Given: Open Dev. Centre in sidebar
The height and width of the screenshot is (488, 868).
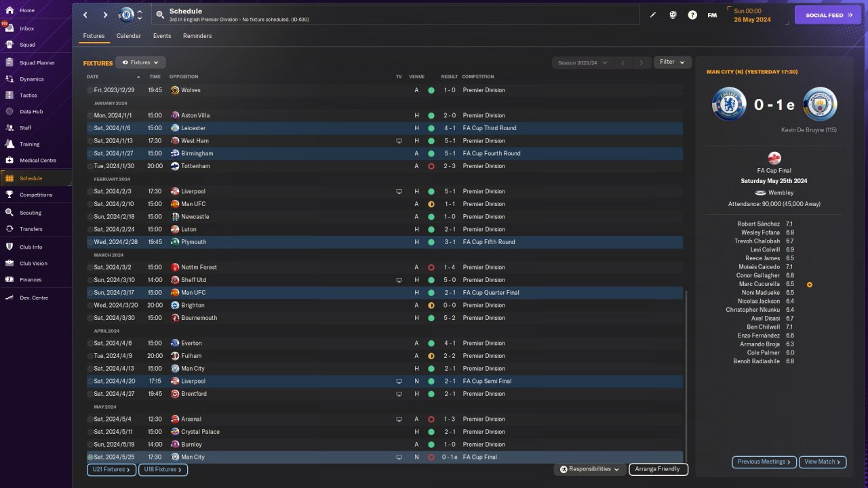Looking at the screenshot, I should click(34, 298).
